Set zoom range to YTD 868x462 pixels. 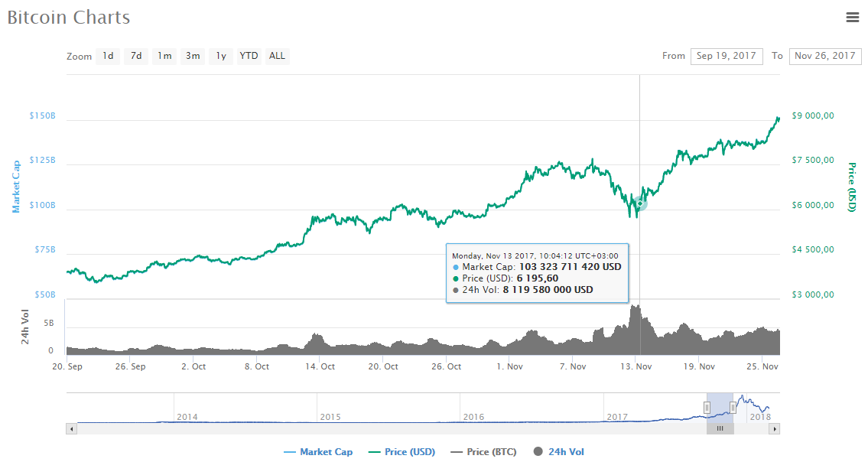[x=249, y=56]
